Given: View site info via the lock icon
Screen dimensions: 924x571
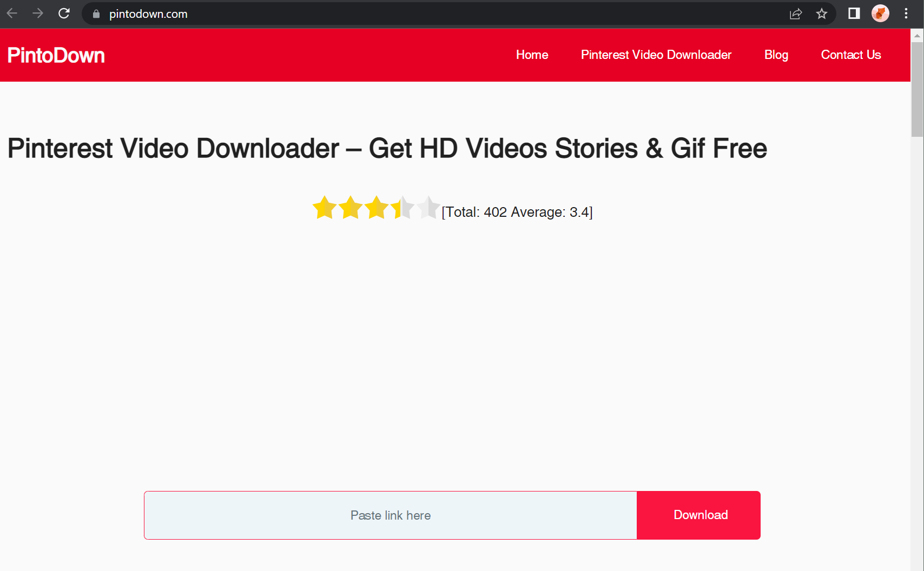Looking at the screenshot, I should tap(96, 14).
